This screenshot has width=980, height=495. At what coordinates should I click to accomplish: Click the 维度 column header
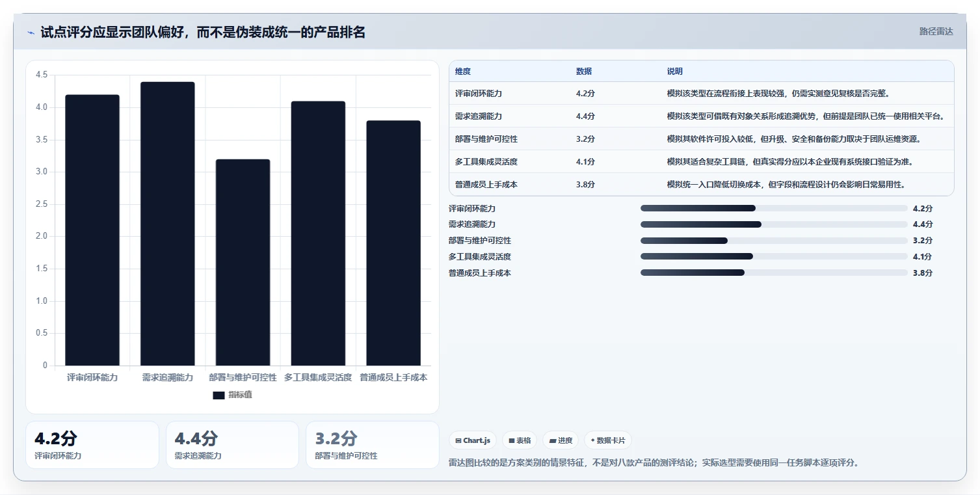coord(463,72)
